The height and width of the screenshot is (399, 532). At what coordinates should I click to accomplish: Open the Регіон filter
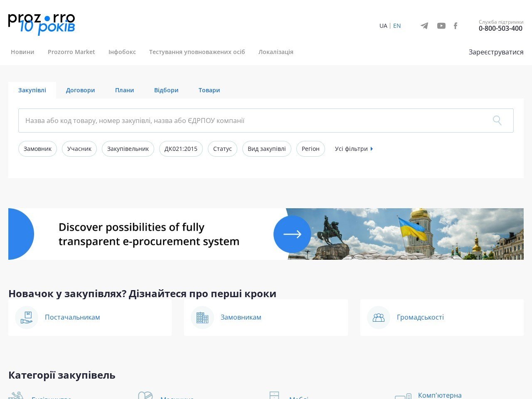point(310,149)
